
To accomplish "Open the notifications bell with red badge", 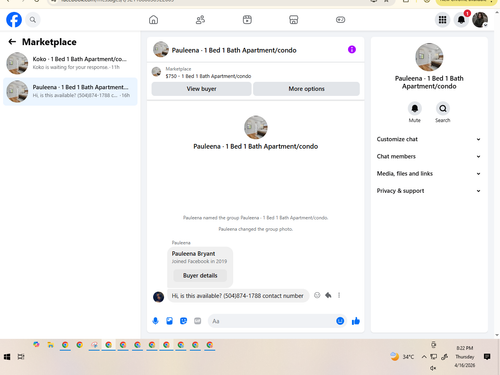I will pyautogui.click(x=461, y=20).
